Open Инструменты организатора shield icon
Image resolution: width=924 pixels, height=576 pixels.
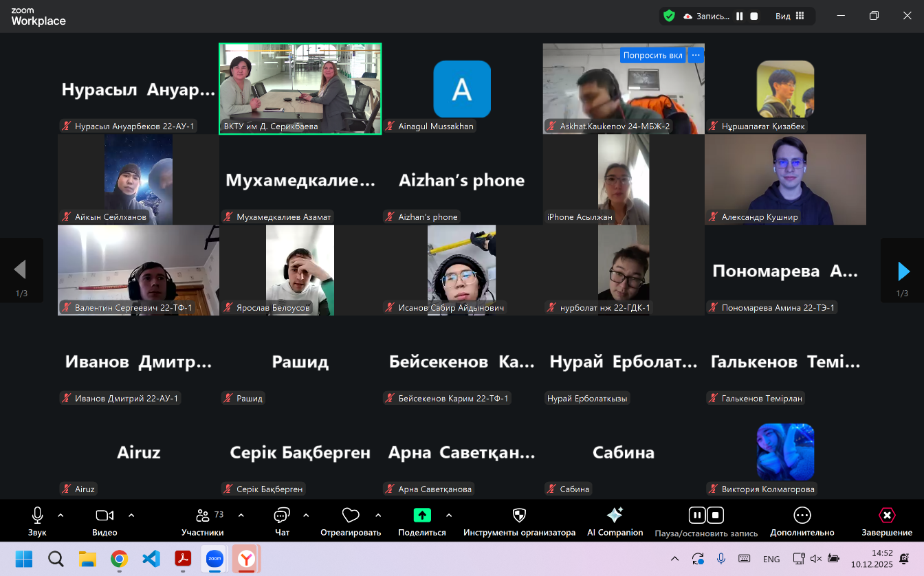(519, 516)
